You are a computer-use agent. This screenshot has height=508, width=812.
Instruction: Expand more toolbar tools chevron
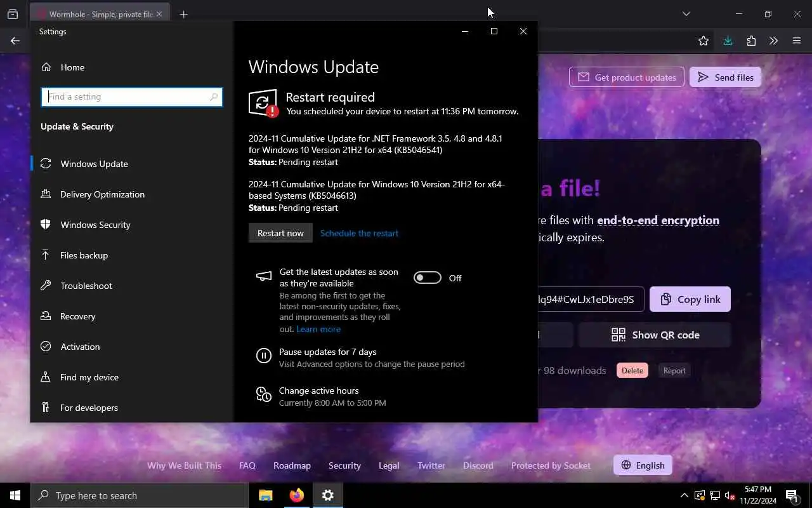(773, 41)
